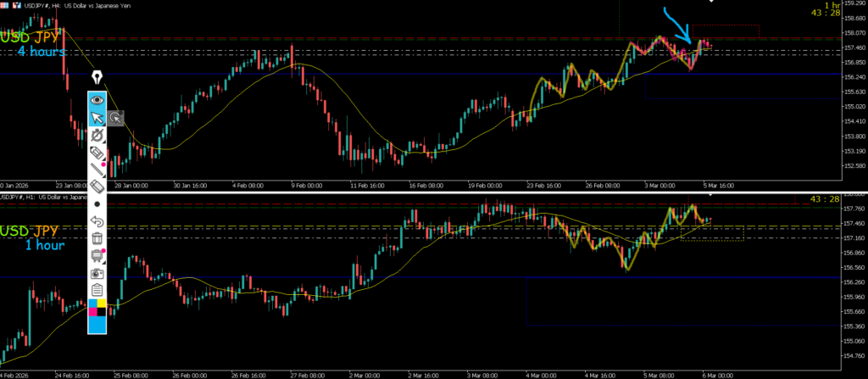Click the gray cursor-spotlight icon beside the arrow tool
The height and width of the screenshot is (379, 868).
pos(115,118)
